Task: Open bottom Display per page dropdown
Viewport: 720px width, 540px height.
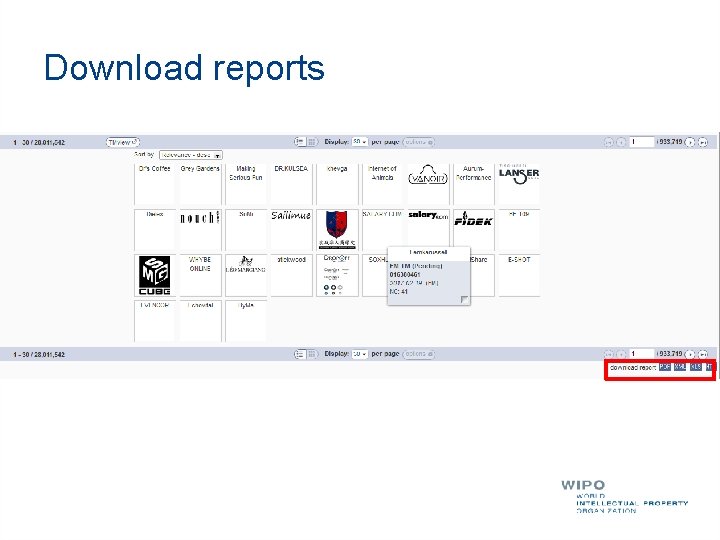Action: (360, 354)
